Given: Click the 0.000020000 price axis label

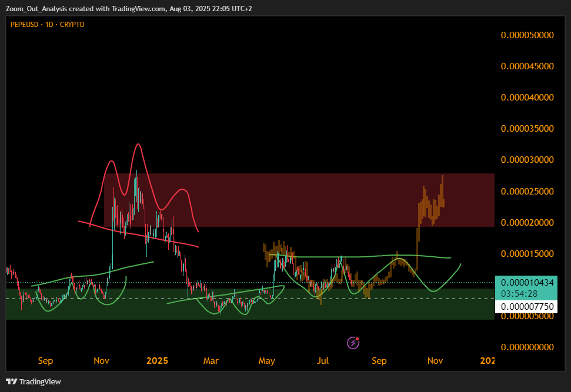Looking at the screenshot, I should [527, 222].
